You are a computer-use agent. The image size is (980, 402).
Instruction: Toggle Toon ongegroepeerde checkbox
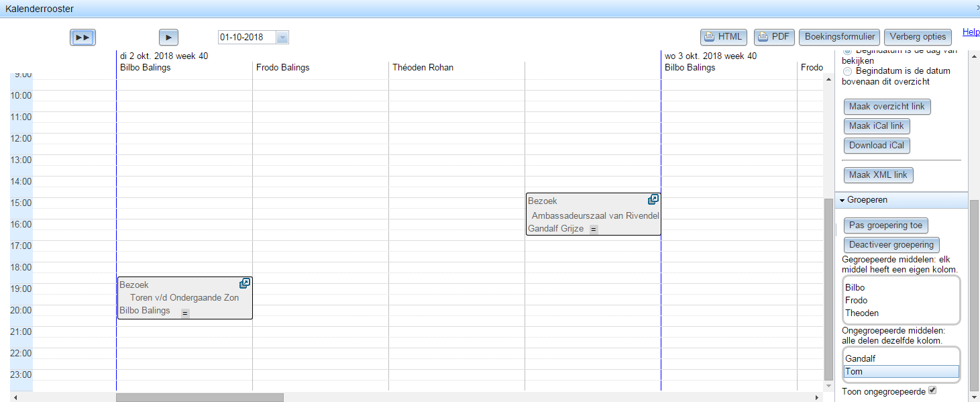coord(932,391)
